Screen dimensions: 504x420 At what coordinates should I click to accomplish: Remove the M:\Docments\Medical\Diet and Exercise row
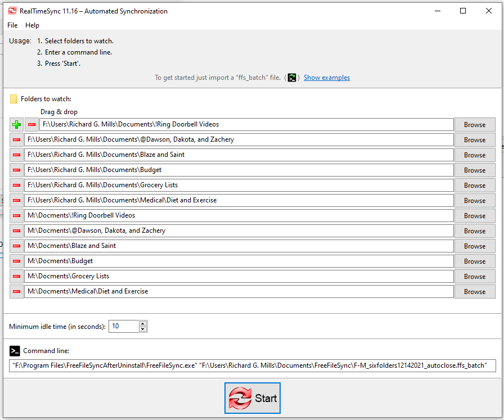point(16,291)
